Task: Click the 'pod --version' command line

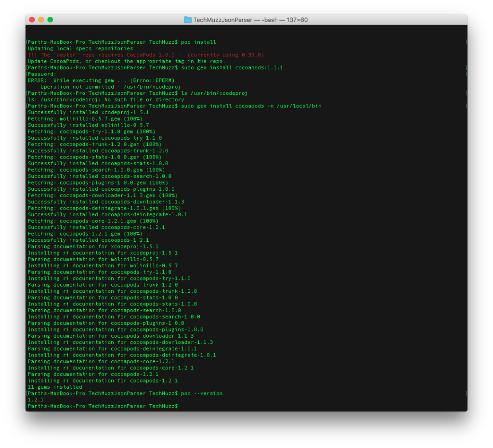Action: [x=202, y=394]
